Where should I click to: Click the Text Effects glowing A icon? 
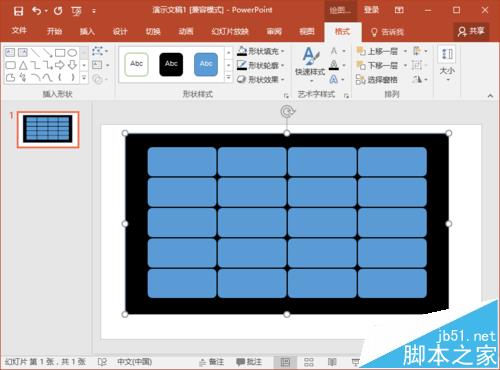[x=334, y=79]
